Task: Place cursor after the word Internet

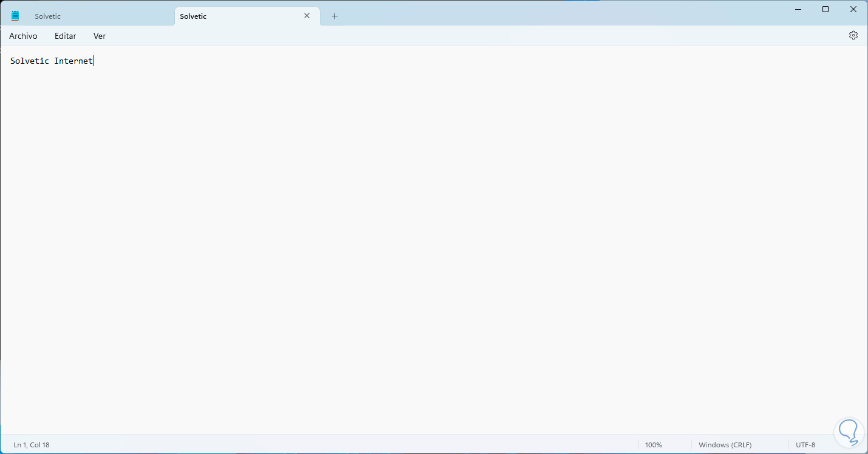Action: [93, 61]
